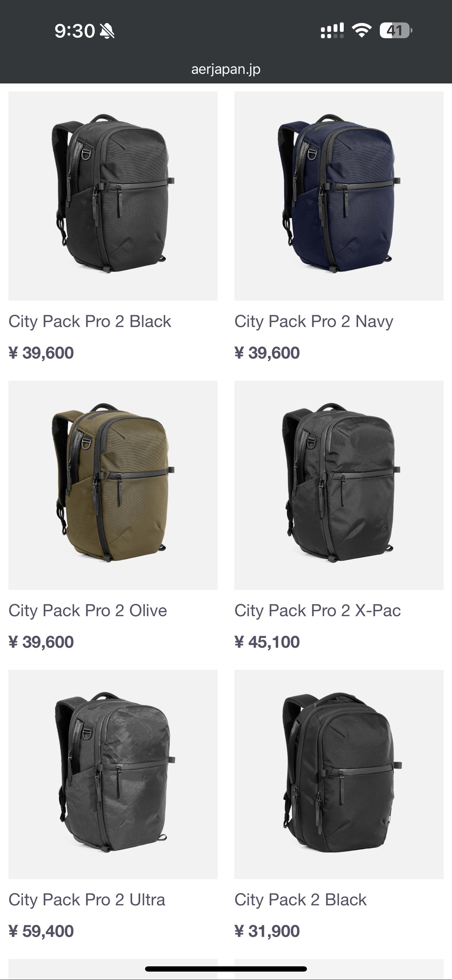Tap the City Pack Pro 2 Ultra title
The width and height of the screenshot is (452, 980).
pyautogui.click(x=87, y=900)
